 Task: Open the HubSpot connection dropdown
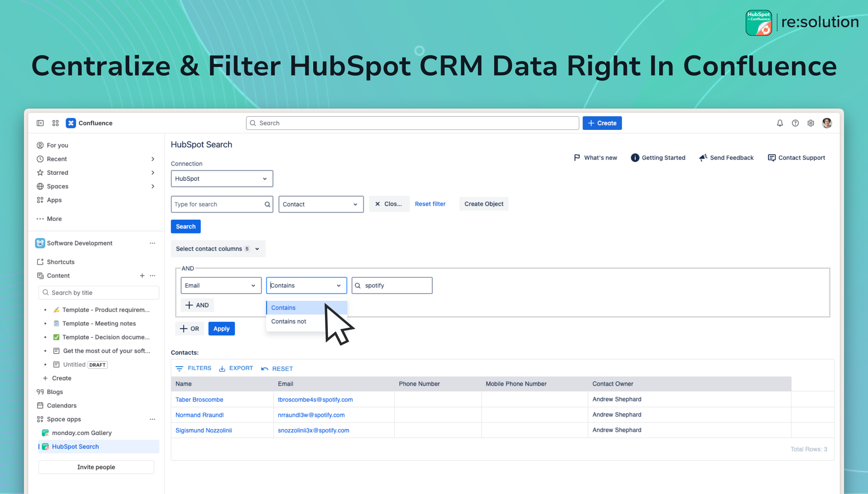[x=222, y=179]
